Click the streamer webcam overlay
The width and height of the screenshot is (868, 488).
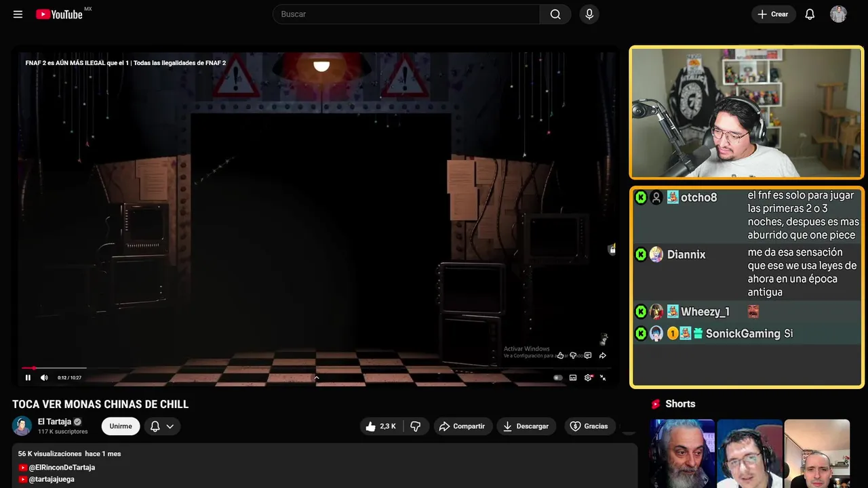pyautogui.click(x=747, y=113)
